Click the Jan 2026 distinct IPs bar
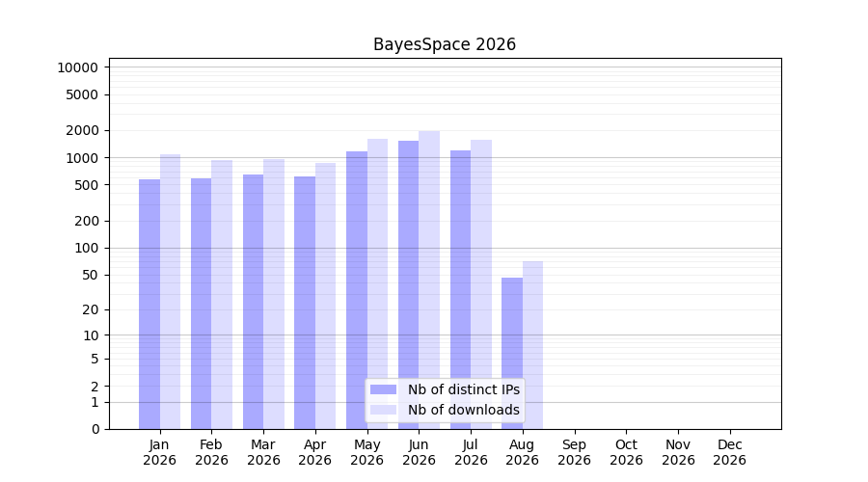 [149, 305]
